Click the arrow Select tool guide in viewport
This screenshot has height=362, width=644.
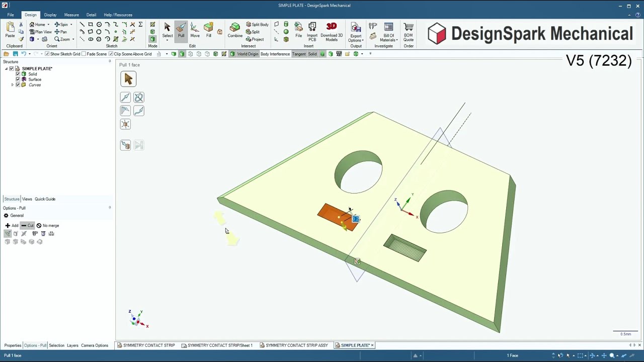coord(128,79)
